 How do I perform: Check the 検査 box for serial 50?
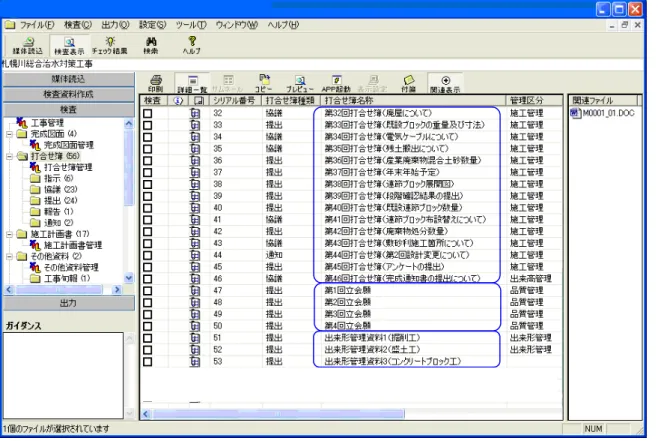148,326
